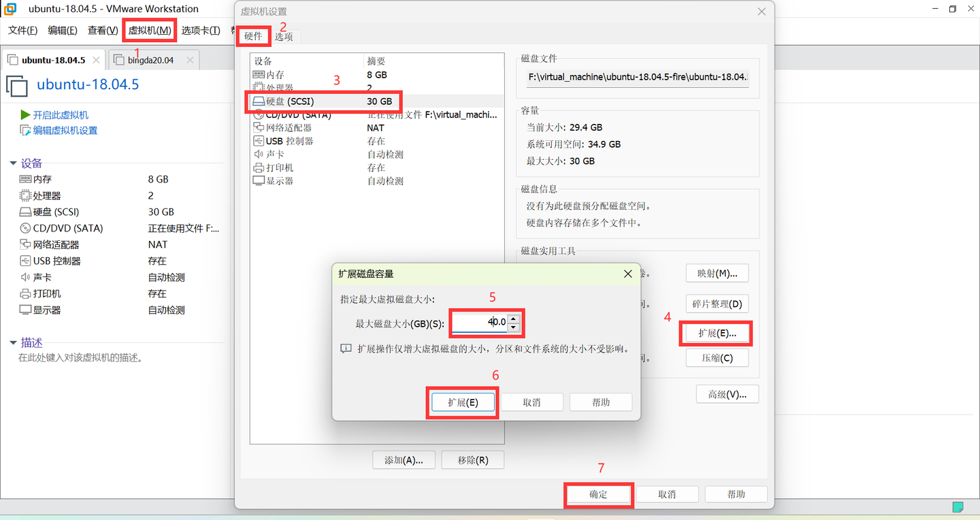
Task: Open the 编辑(E) menu
Action: (x=63, y=31)
